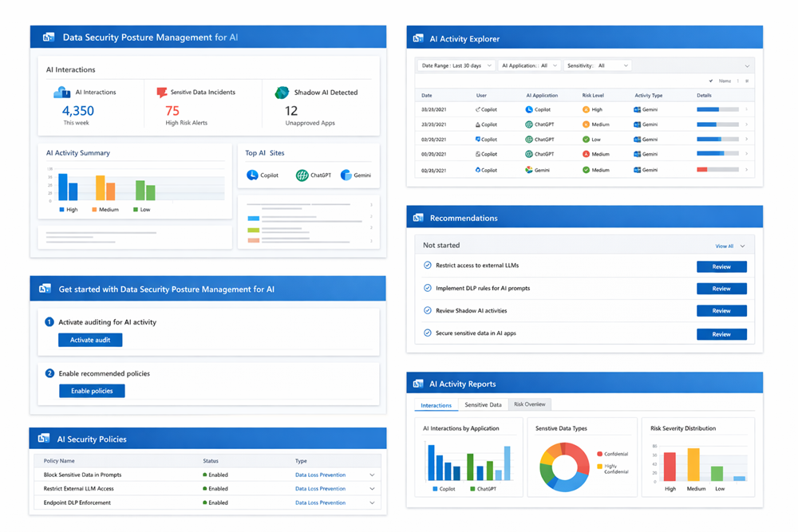Click the AI Interactions card icon

[61, 93]
